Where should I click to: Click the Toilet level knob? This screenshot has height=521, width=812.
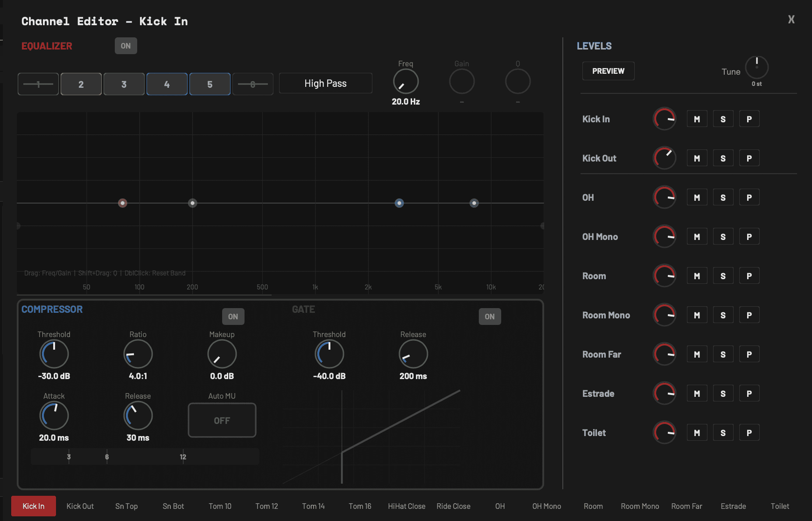coord(665,433)
